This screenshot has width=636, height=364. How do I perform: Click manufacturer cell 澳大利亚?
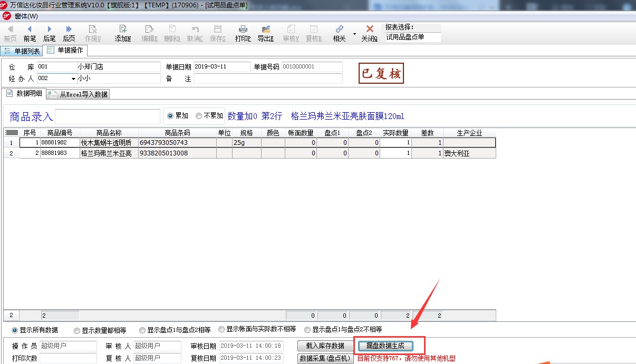[469, 153]
